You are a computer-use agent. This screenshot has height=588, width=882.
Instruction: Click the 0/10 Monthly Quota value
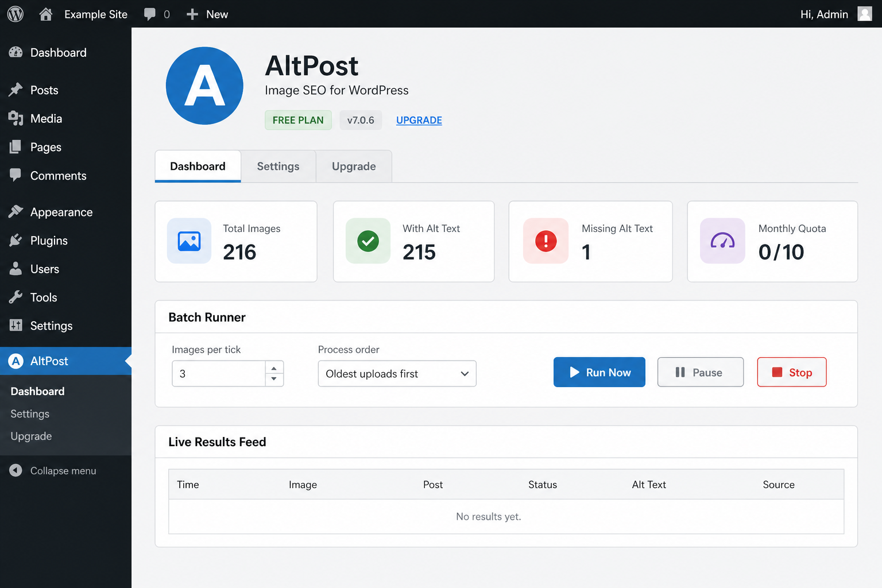(781, 252)
